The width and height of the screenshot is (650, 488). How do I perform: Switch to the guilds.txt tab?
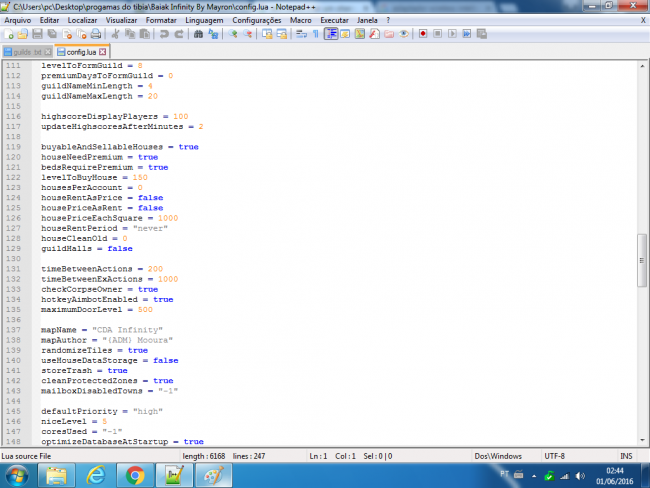tap(27, 52)
